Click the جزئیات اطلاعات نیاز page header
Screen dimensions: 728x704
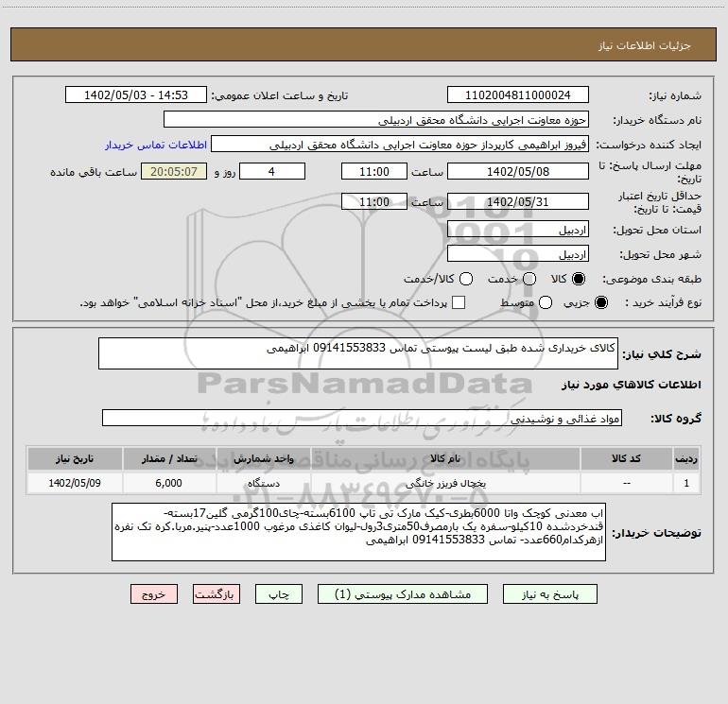pyautogui.click(x=645, y=45)
